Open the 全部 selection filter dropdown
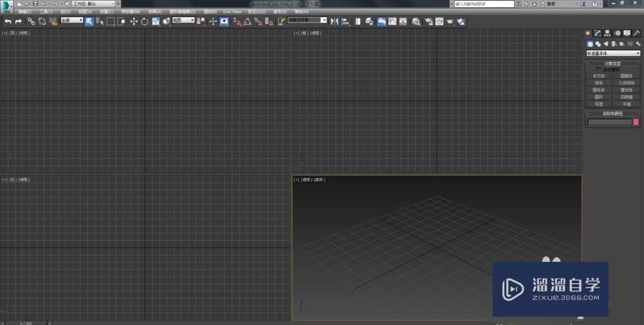644x325 pixels. (72, 21)
